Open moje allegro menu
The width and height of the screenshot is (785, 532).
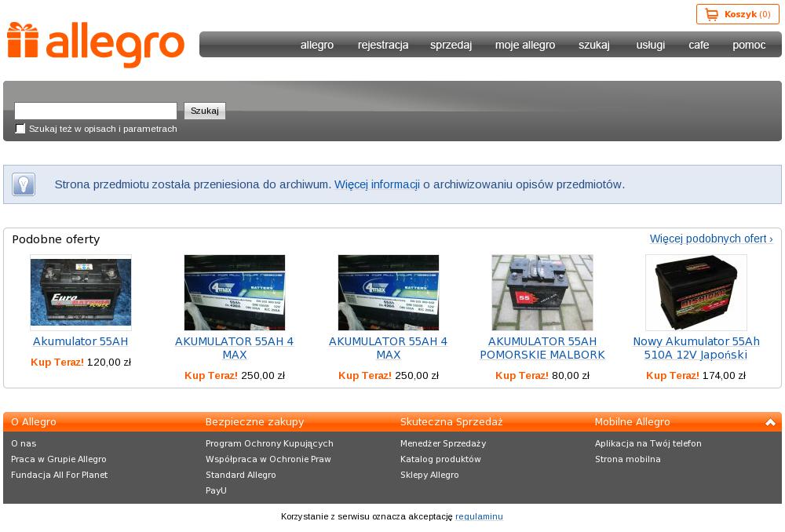point(524,45)
